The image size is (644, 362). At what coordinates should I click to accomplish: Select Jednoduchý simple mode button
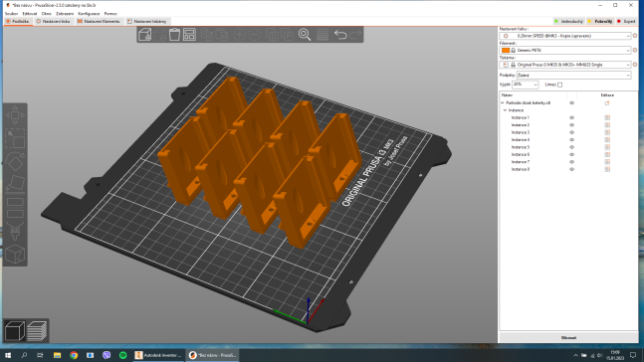[x=568, y=21]
